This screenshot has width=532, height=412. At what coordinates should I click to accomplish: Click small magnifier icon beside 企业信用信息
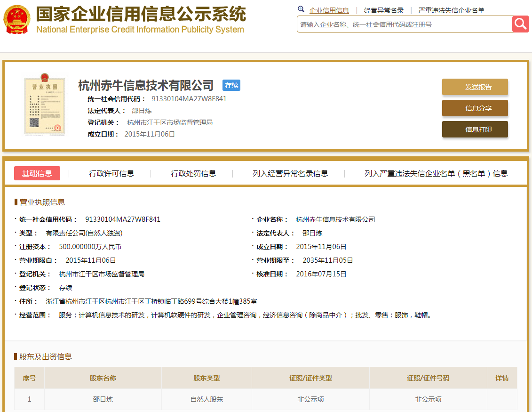click(x=301, y=9)
